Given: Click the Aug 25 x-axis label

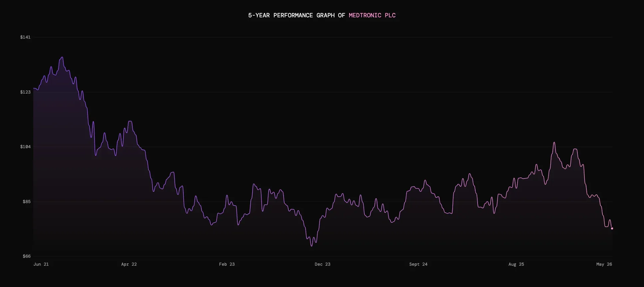Looking at the screenshot, I should [516, 264].
